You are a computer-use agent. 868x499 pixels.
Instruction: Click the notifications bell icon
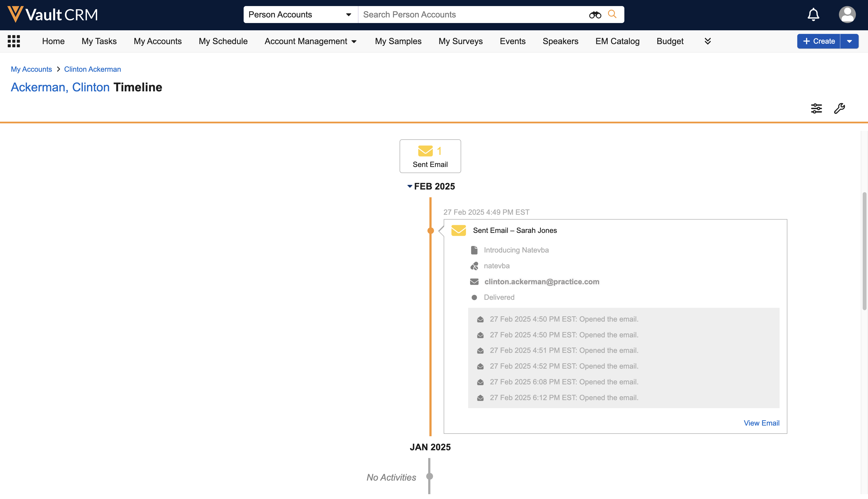[813, 15]
